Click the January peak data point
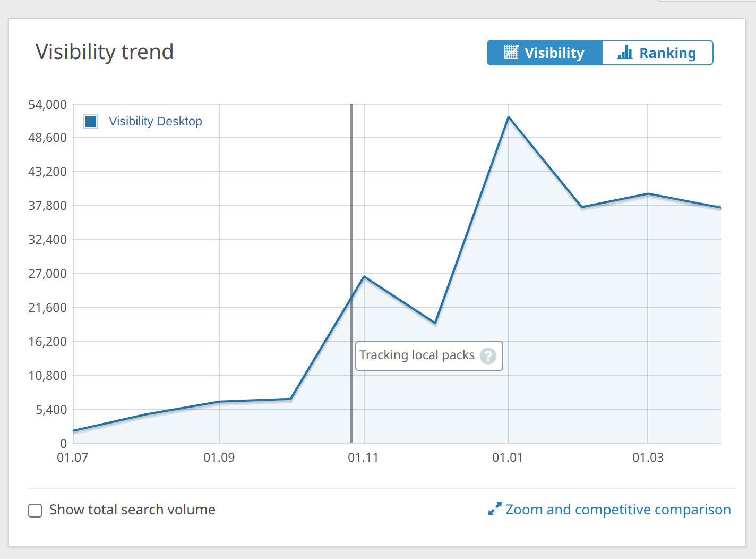 point(509,116)
